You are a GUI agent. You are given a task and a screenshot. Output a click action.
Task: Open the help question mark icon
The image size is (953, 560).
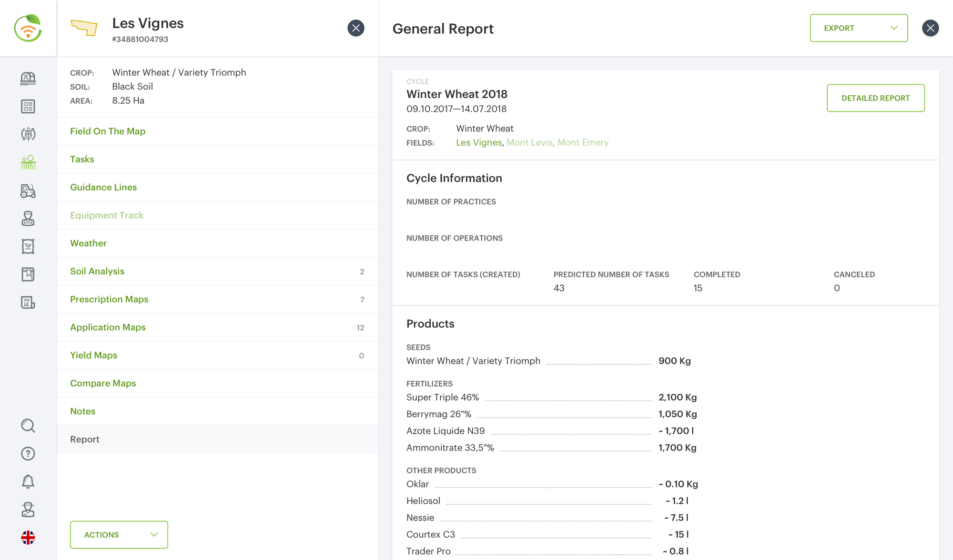[28, 453]
